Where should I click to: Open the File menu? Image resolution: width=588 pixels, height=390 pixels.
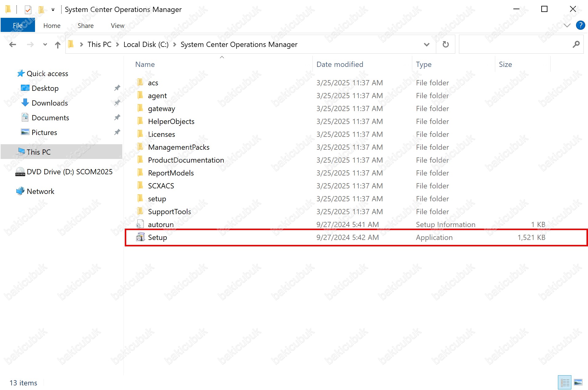[18, 25]
